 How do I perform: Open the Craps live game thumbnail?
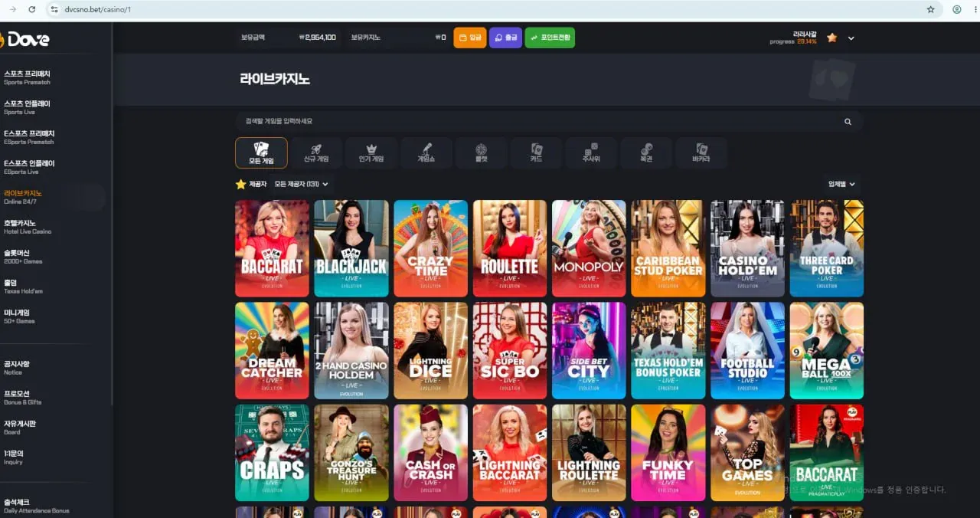click(272, 452)
